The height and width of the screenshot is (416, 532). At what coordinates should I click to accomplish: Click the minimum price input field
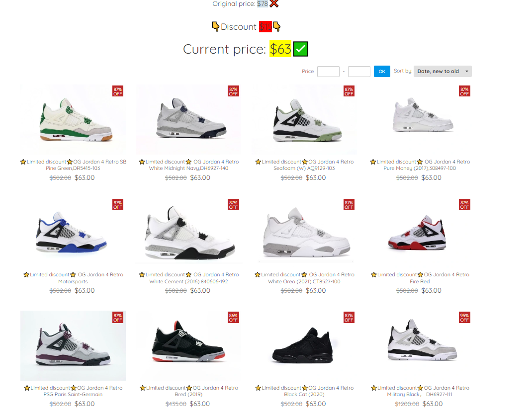[x=328, y=72]
